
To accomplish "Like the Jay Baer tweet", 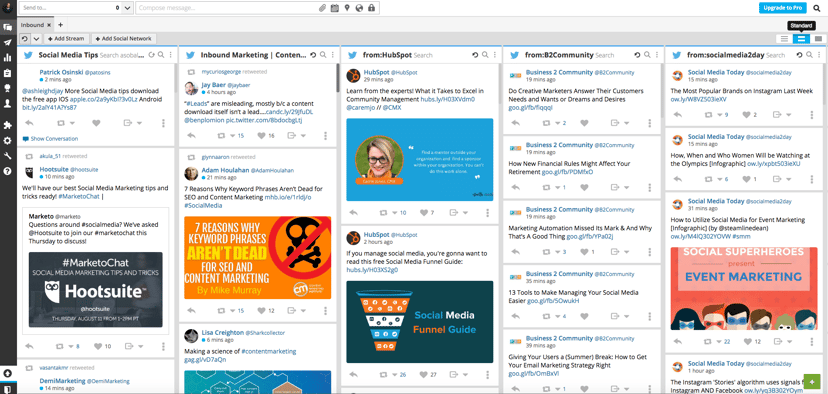I will coord(261,136).
